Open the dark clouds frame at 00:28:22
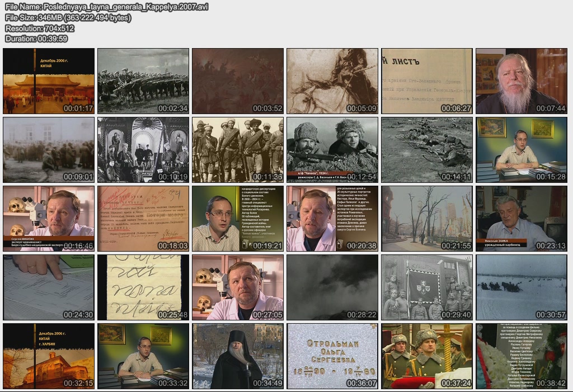 pos(332,287)
